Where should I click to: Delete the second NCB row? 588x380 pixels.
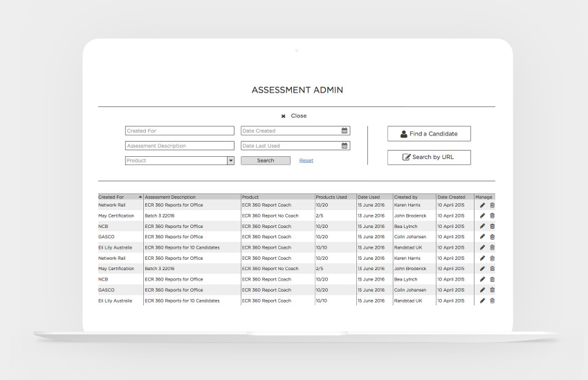pos(493,279)
